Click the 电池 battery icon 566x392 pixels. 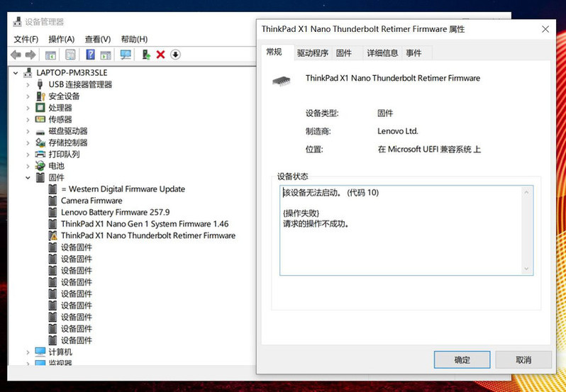click(x=40, y=166)
